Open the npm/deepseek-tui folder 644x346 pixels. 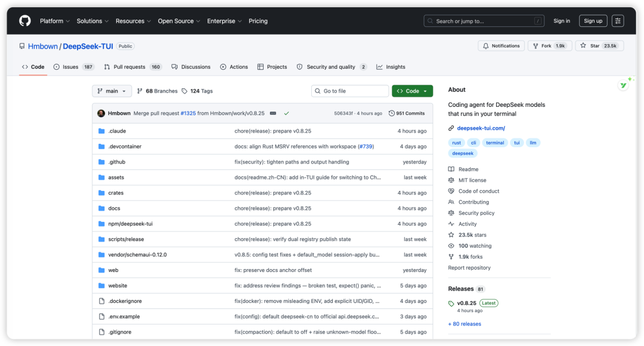click(130, 224)
